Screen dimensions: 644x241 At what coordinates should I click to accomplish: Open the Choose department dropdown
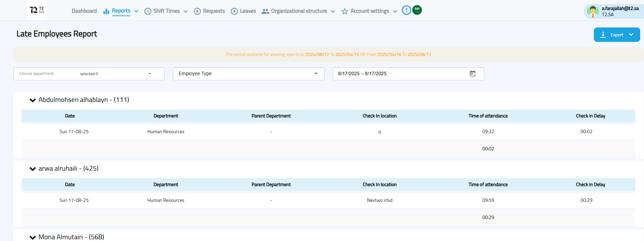[x=89, y=74]
